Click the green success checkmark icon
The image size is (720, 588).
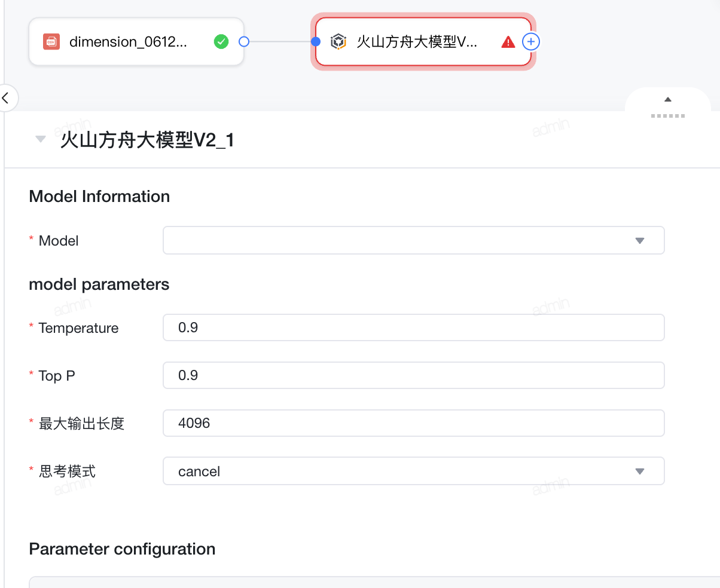coord(221,41)
